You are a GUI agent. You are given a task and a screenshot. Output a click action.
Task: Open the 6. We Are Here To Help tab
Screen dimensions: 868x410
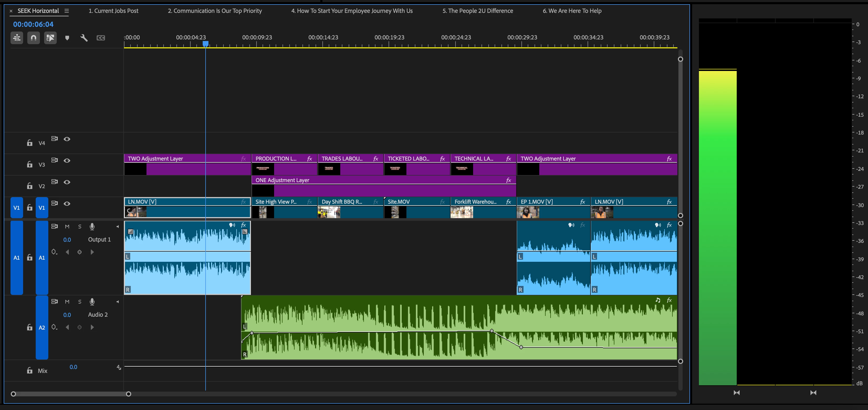pos(572,11)
